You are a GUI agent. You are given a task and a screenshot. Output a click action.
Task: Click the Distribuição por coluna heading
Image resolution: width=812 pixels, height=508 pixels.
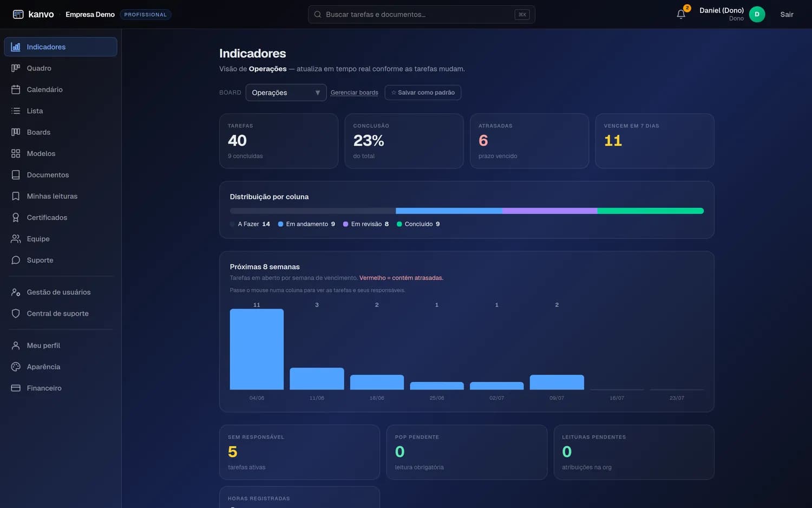269,197
